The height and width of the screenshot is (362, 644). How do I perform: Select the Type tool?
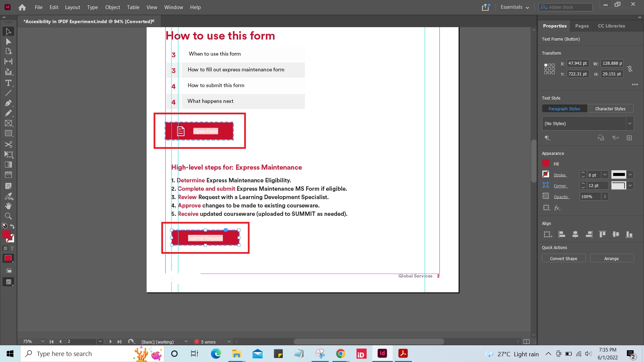8,83
